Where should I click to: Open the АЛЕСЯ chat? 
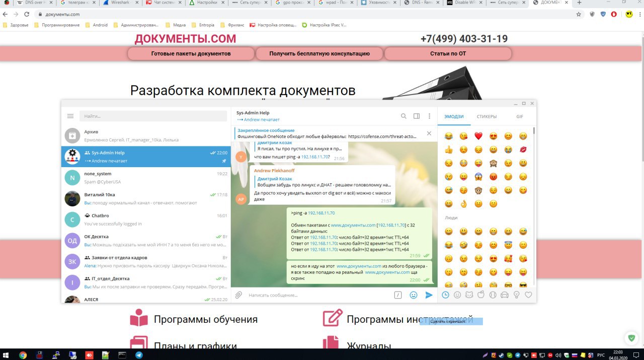pyautogui.click(x=146, y=299)
